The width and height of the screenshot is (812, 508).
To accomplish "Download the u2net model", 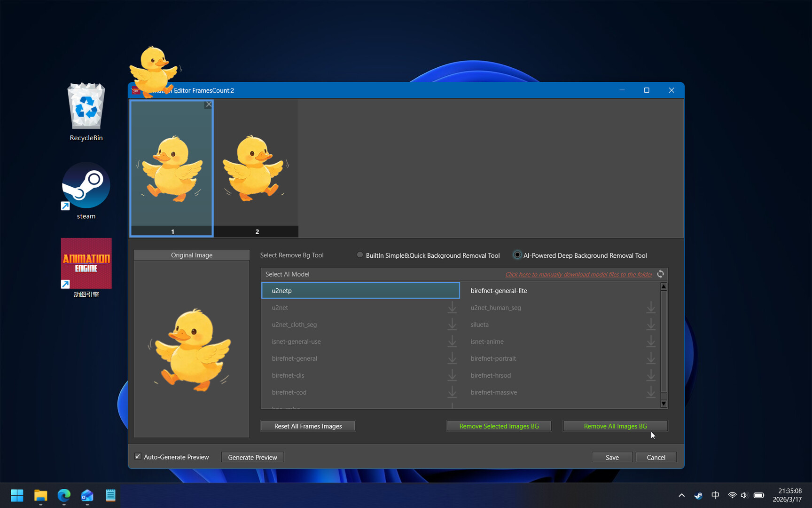I will pos(452,307).
